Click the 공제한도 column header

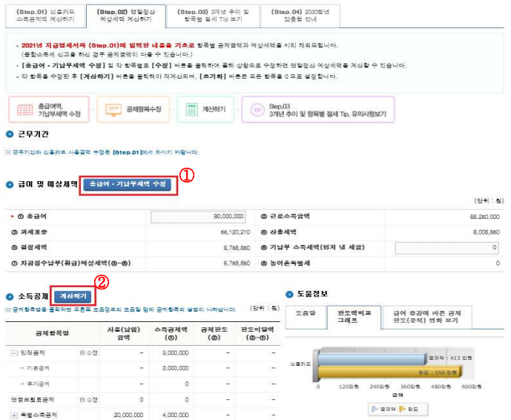[x=214, y=333]
